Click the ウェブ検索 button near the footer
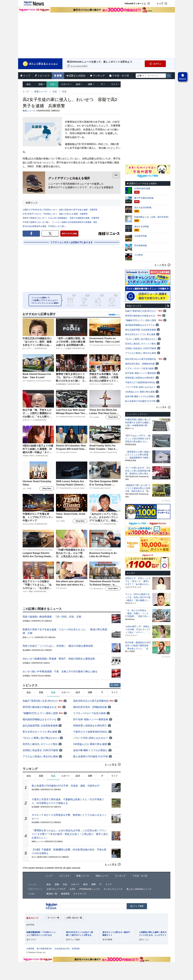The width and height of the screenshot is (193, 980). (136, 906)
